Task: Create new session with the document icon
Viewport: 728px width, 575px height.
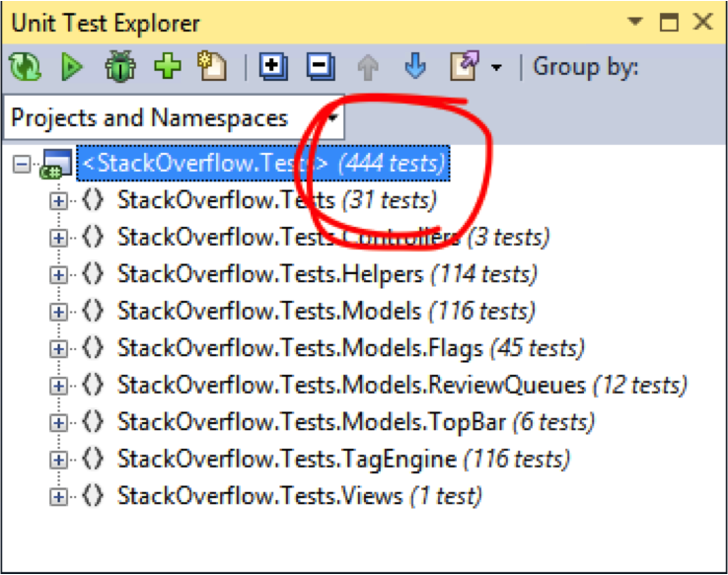Action: (x=212, y=66)
